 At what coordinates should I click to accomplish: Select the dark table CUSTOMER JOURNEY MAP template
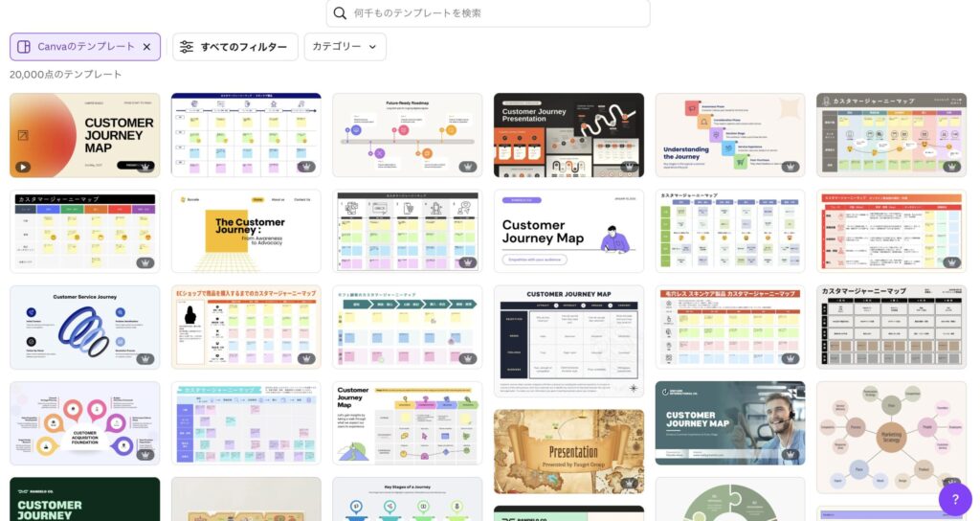(568, 340)
